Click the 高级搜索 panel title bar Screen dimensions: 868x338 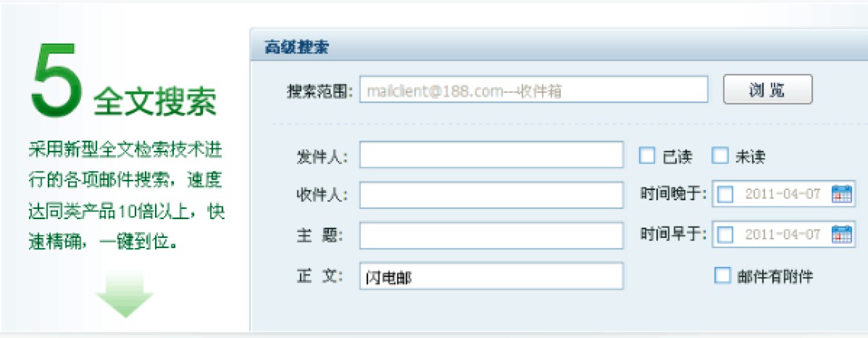[x=559, y=48]
